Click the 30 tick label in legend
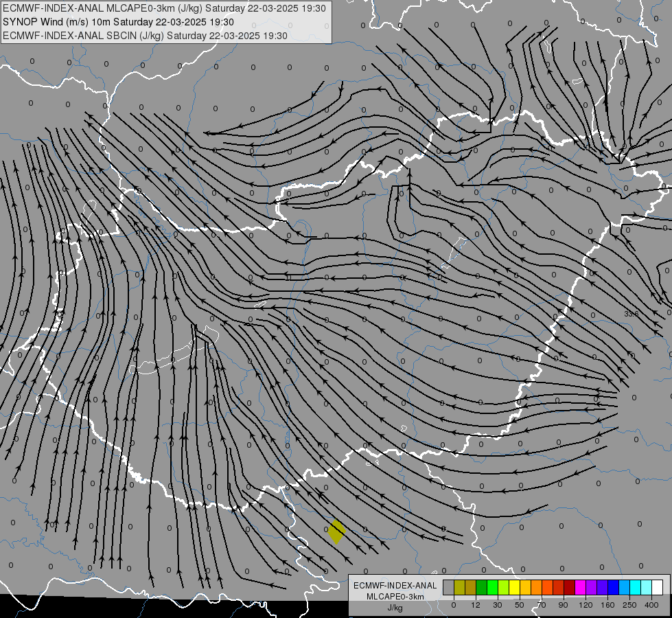This screenshot has width=672, height=618. 498,605
